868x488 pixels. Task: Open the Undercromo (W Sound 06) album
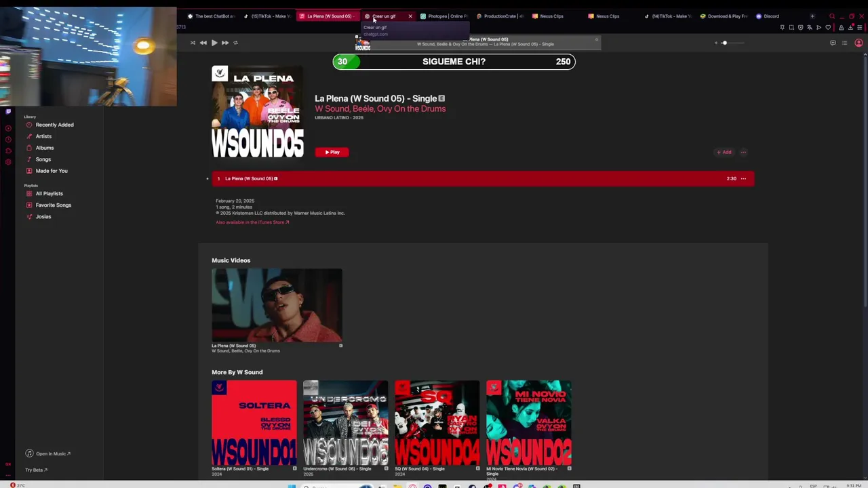pyautogui.click(x=346, y=423)
